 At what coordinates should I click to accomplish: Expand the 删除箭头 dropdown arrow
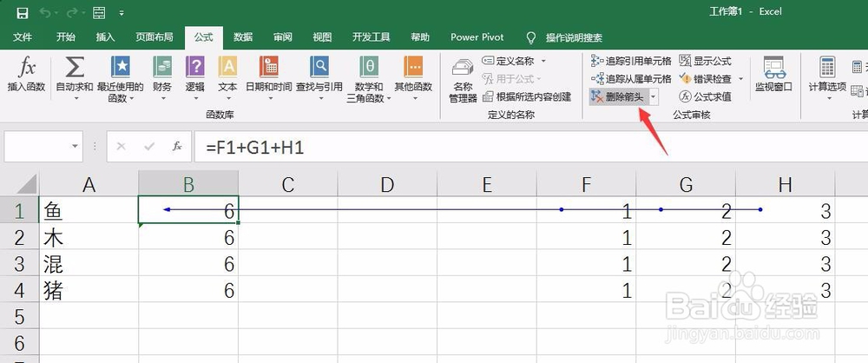(654, 97)
